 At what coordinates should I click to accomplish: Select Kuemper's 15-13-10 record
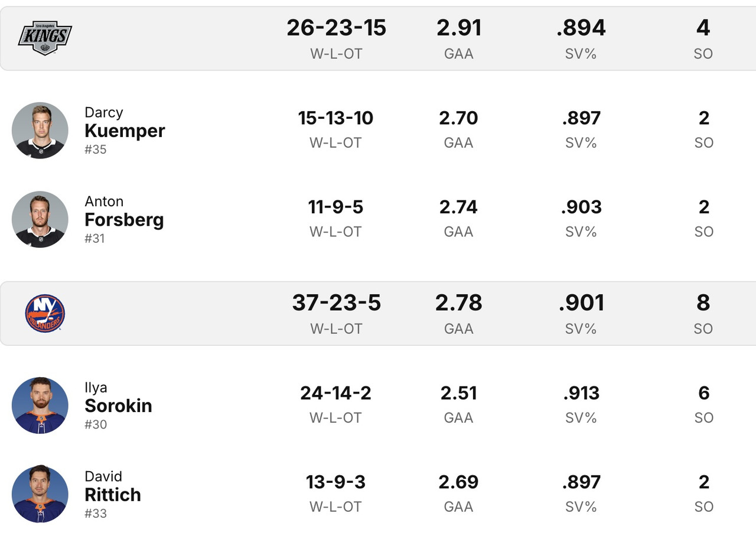(335, 118)
